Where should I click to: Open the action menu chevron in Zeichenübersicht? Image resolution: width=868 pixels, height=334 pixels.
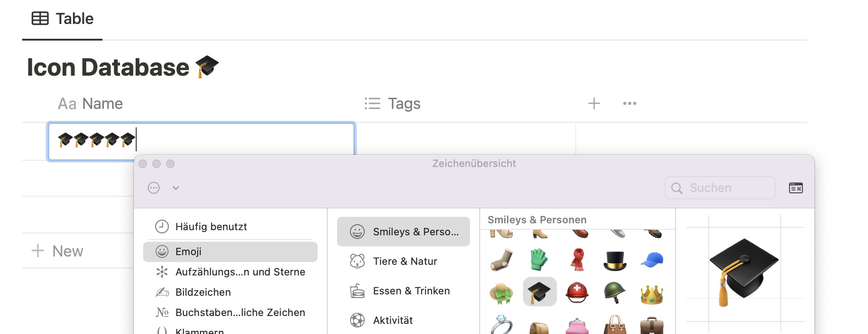[175, 188]
